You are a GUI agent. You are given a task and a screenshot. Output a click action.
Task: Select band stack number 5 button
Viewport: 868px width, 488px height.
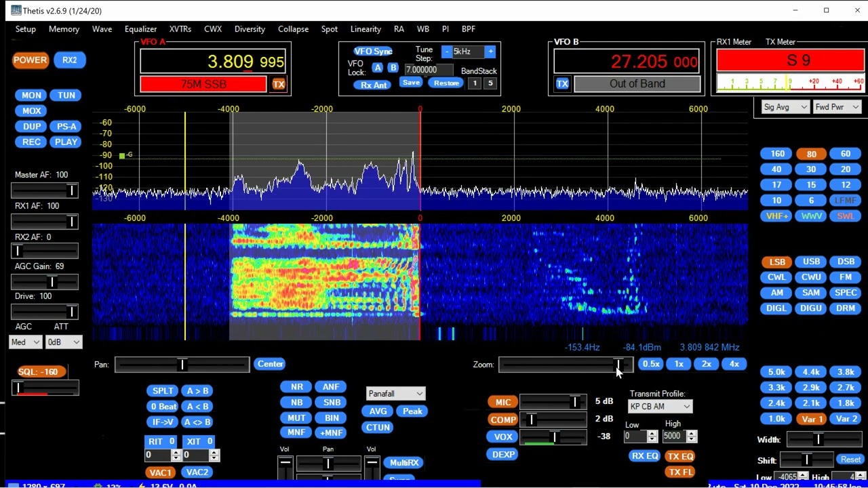(x=490, y=83)
